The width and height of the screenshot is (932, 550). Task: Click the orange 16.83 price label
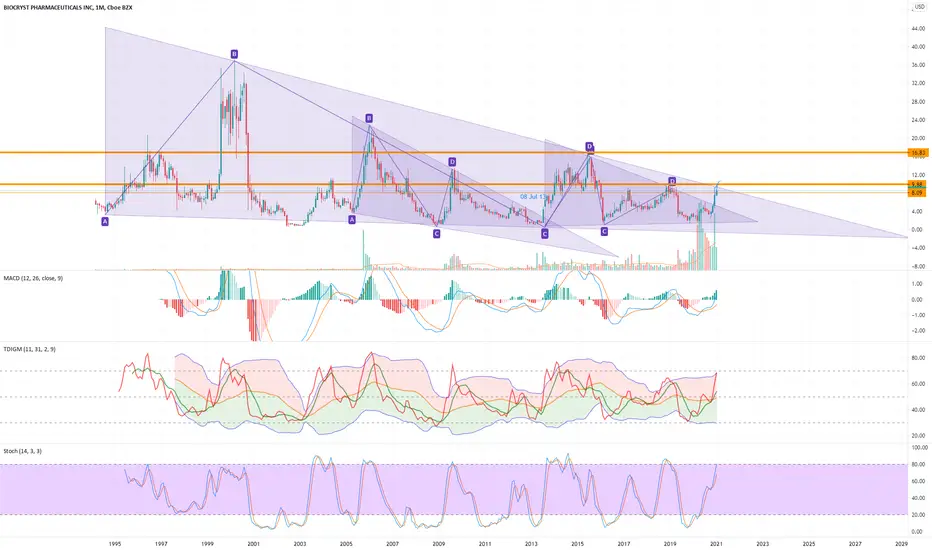point(918,153)
